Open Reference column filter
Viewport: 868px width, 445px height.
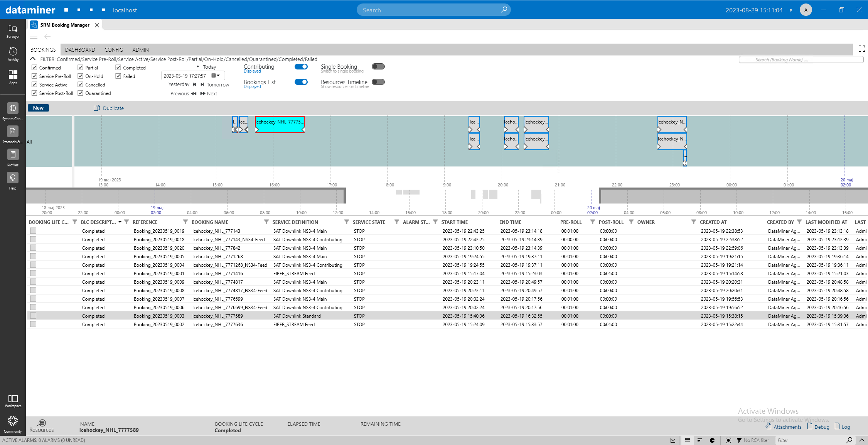pyautogui.click(x=185, y=222)
